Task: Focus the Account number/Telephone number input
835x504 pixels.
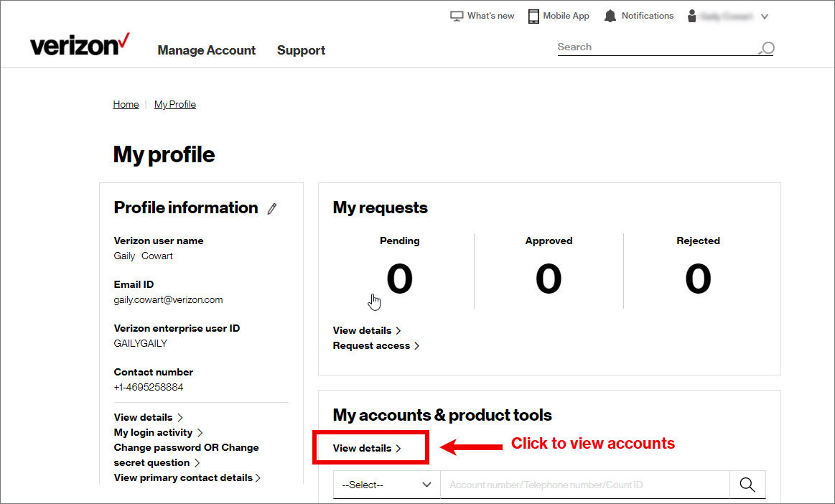Action: tap(584, 485)
